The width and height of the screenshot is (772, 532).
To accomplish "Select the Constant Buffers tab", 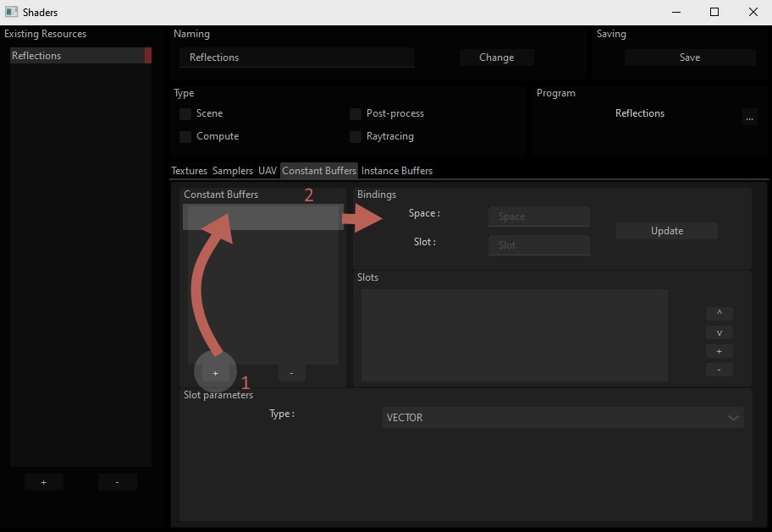I will point(319,171).
